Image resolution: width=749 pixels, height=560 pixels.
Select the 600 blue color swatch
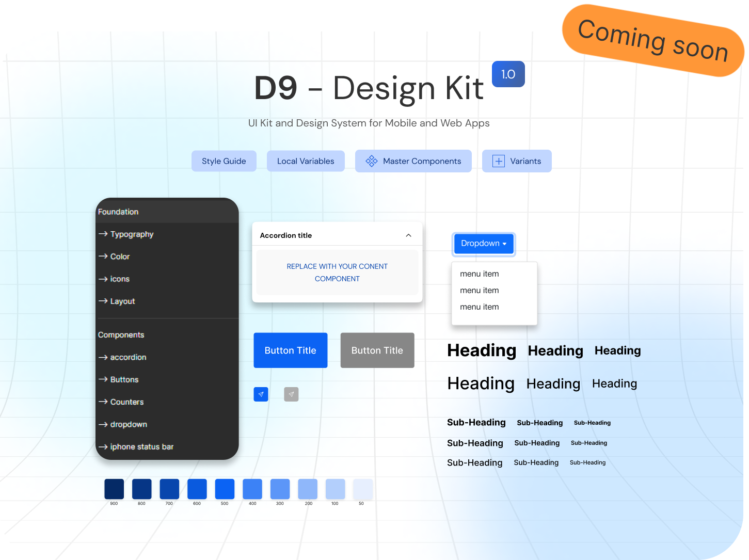[197, 489]
